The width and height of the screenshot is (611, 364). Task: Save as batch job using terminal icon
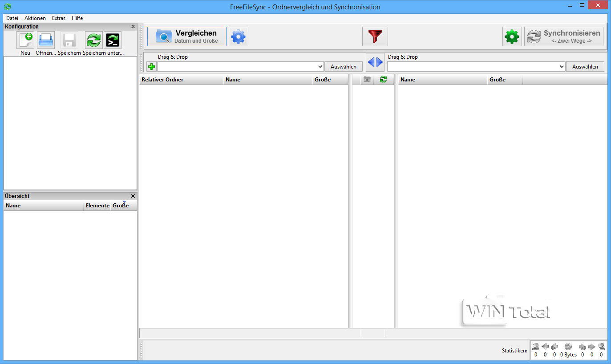113,40
